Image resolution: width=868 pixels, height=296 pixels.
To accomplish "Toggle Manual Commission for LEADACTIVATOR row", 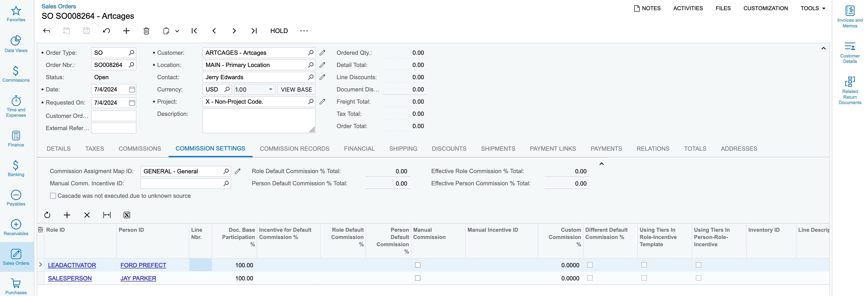I will [417, 265].
